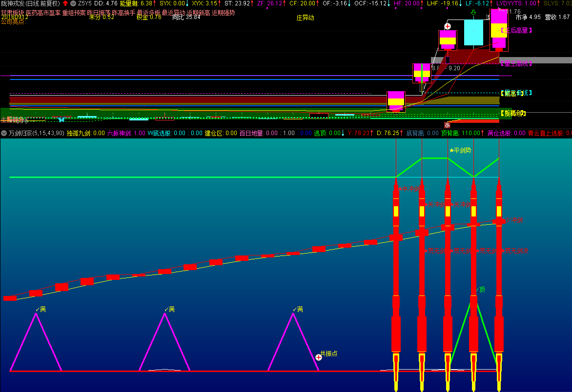This screenshot has height=392, width=572.
Task: Click the stock title 陇神戎发(日线.前复权)
Action: (x=30, y=3)
